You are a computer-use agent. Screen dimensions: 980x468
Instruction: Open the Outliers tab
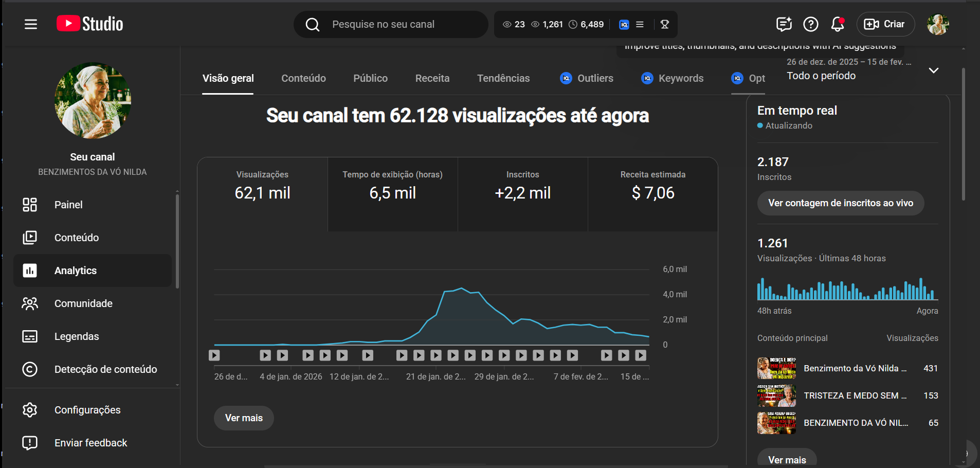click(x=587, y=78)
